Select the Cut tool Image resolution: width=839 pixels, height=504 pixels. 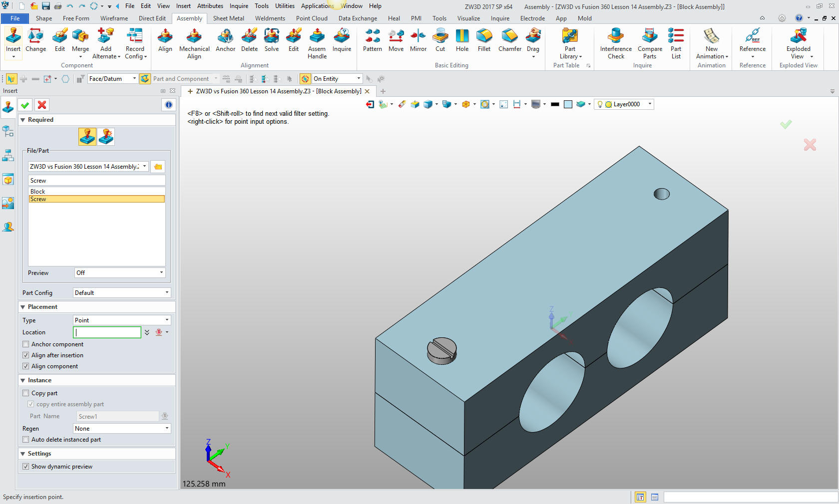pyautogui.click(x=440, y=40)
